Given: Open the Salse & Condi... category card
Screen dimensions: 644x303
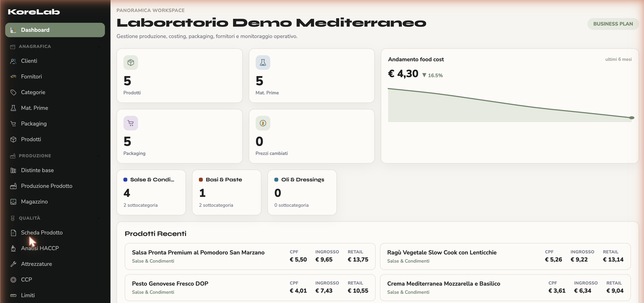Looking at the screenshot, I should tap(151, 192).
